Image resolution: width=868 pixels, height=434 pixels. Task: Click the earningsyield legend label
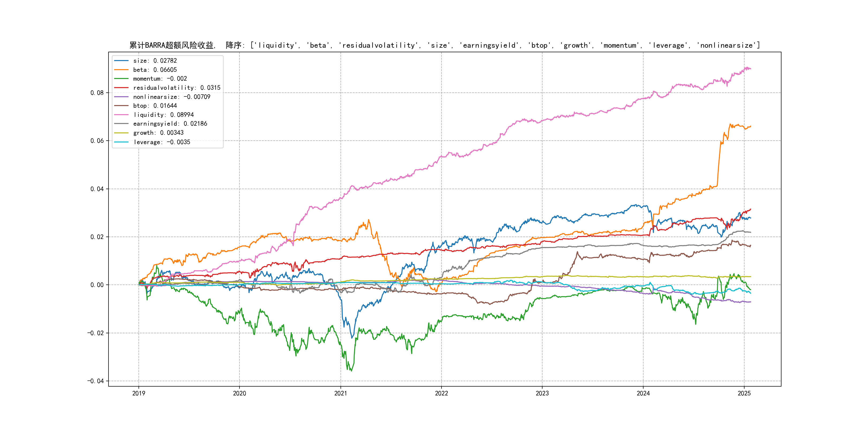tap(170, 124)
